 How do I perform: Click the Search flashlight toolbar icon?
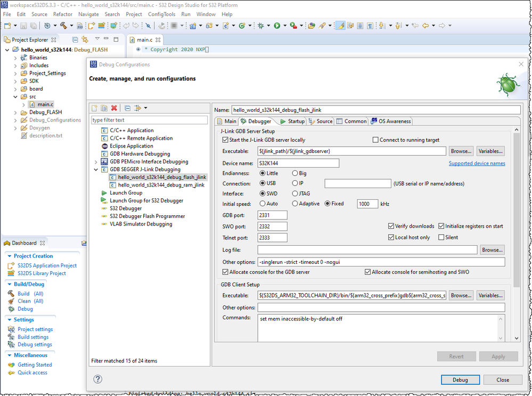[x=322, y=26]
